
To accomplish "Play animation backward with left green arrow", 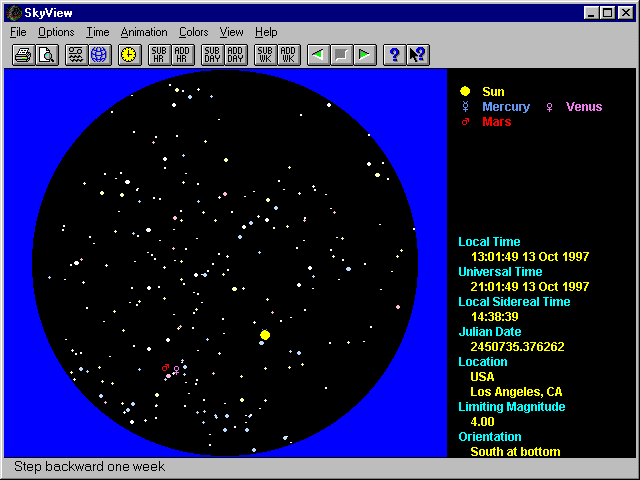I will coord(318,55).
